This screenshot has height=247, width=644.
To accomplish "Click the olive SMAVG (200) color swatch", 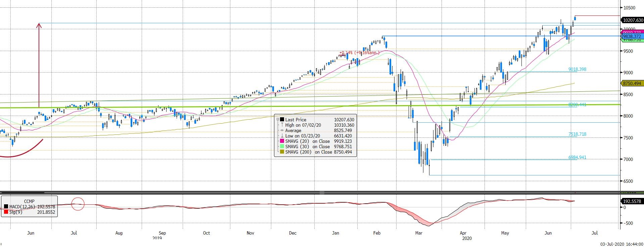I will (282, 152).
